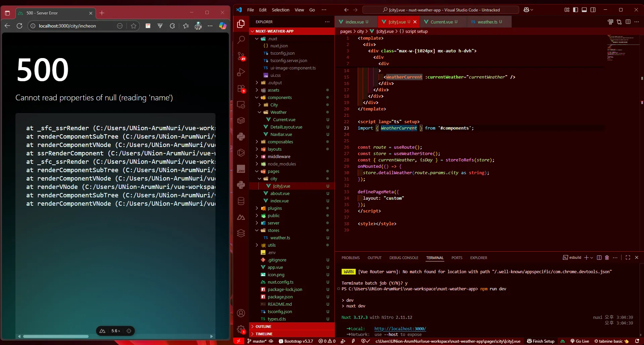Open a new browser tab
Viewport: 644px width, 345px height.
102,13
